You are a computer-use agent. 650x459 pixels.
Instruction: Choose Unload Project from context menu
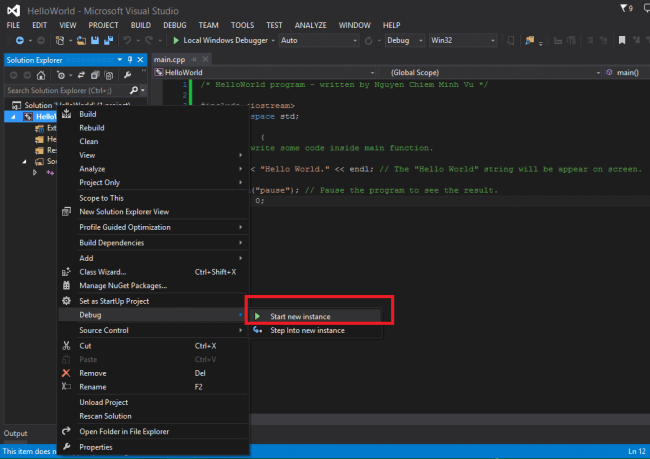coord(153,402)
